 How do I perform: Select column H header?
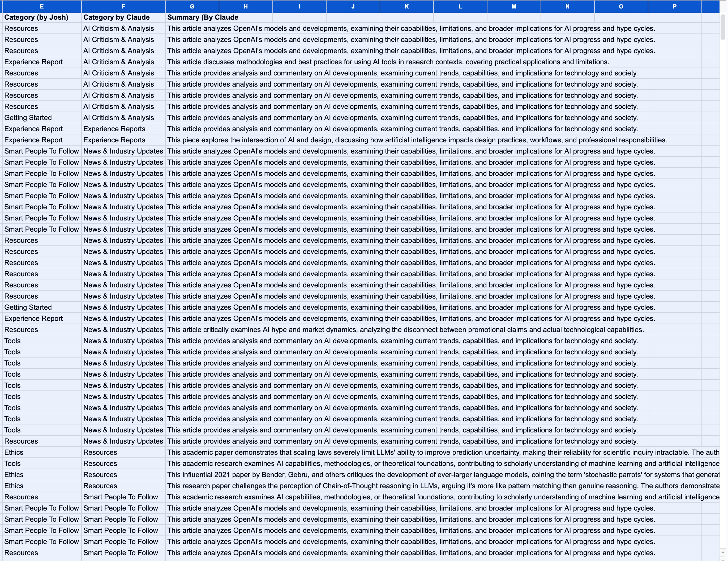[x=246, y=6]
